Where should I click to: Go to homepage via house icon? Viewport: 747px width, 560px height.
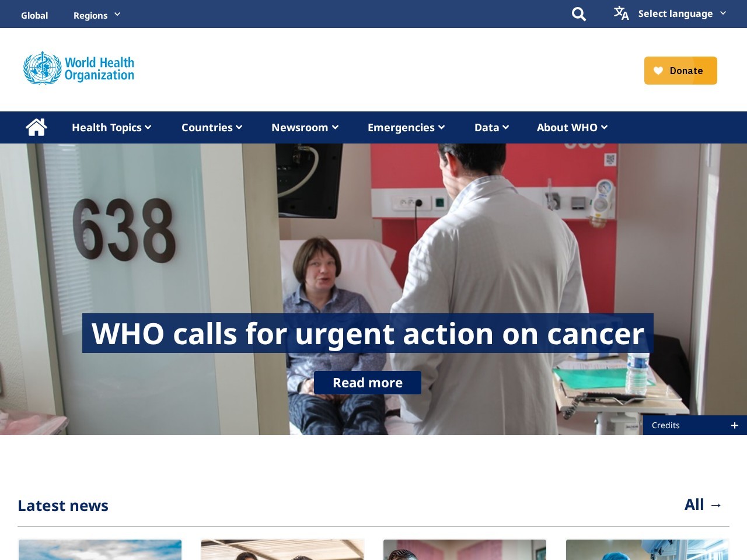(x=36, y=127)
